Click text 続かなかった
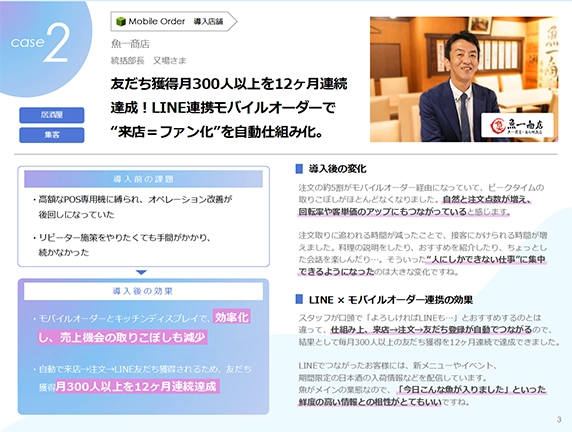572x432 pixels. coord(64,252)
